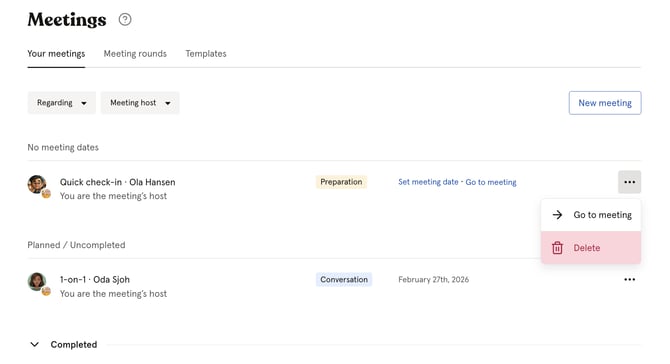Click host text under Quick check-in

click(113, 196)
